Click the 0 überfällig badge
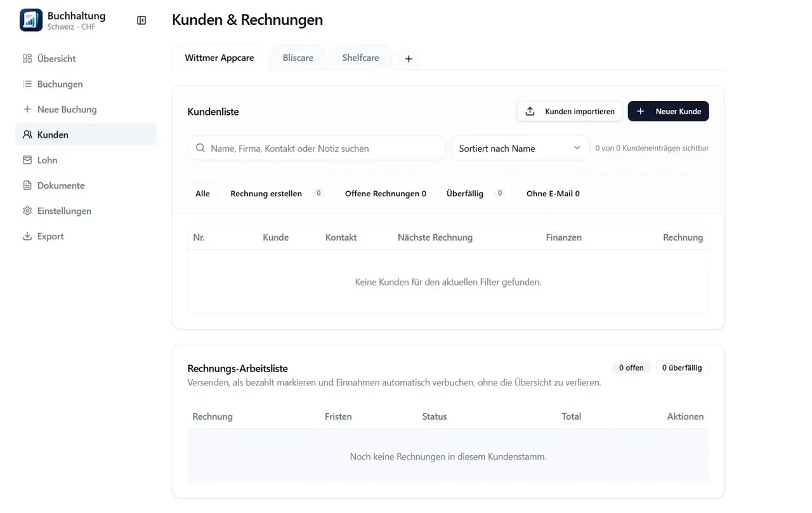The image size is (812, 513). [x=682, y=368]
